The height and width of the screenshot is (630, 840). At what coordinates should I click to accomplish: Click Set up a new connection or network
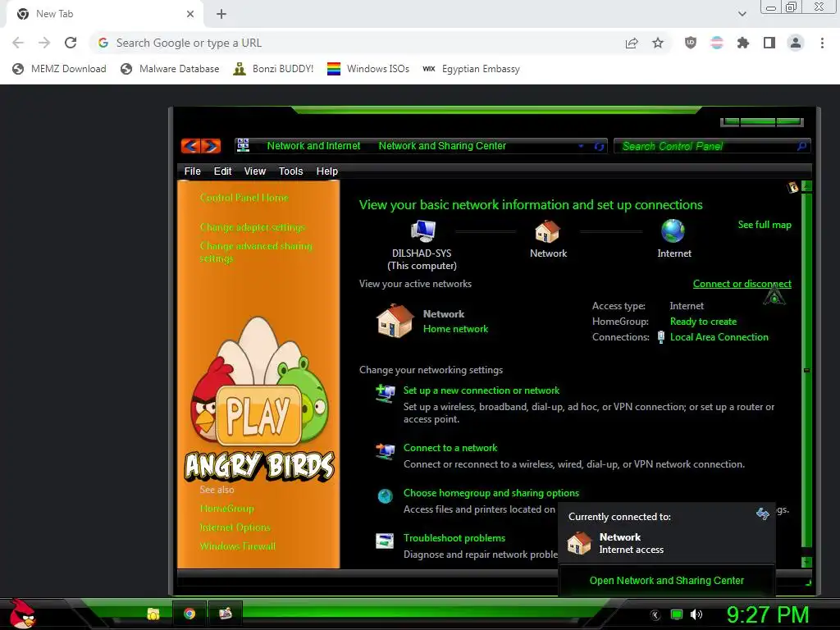(x=481, y=390)
